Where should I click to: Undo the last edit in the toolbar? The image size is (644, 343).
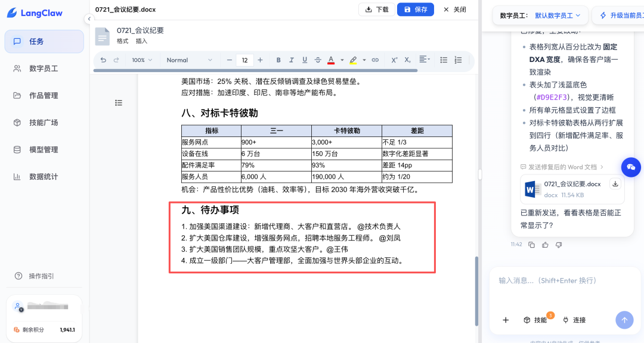click(x=103, y=60)
